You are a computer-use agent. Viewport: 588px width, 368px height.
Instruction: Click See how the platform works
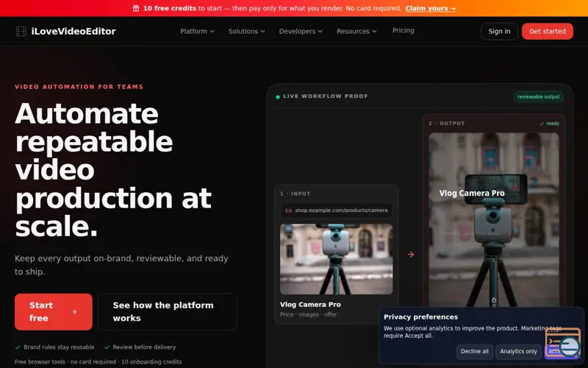168,311
